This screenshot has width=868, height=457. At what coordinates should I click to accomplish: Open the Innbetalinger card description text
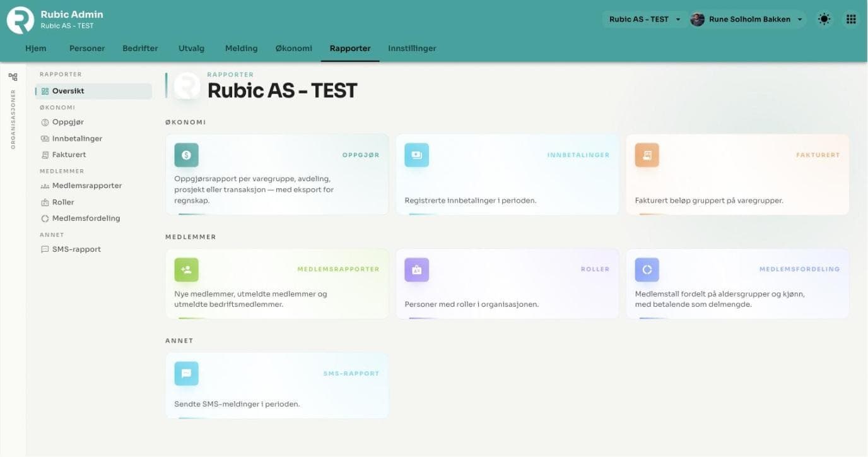click(x=471, y=201)
